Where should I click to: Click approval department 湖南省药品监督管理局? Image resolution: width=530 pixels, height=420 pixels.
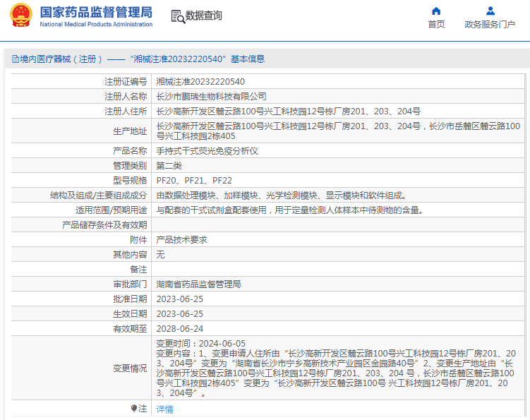pos(198,284)
